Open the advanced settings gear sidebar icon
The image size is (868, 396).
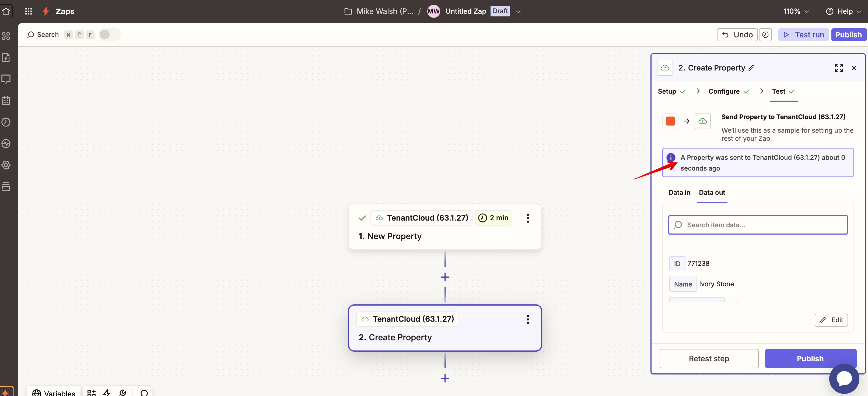6,165
